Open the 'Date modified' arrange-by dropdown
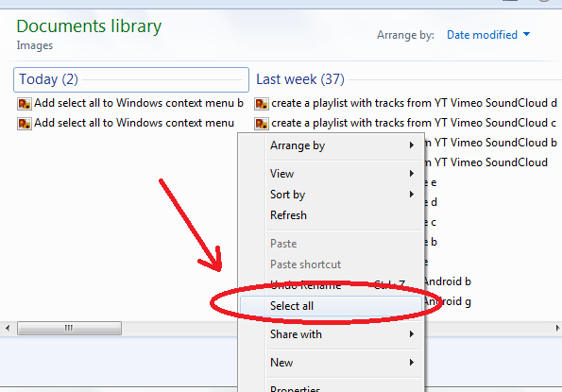The width and height of the screenshot is (562, 392). coord(488,35)
